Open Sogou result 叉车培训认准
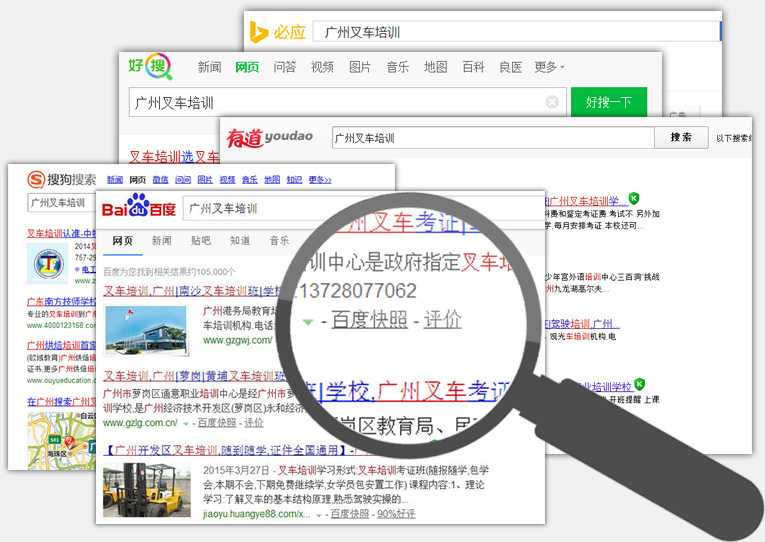 61,234
